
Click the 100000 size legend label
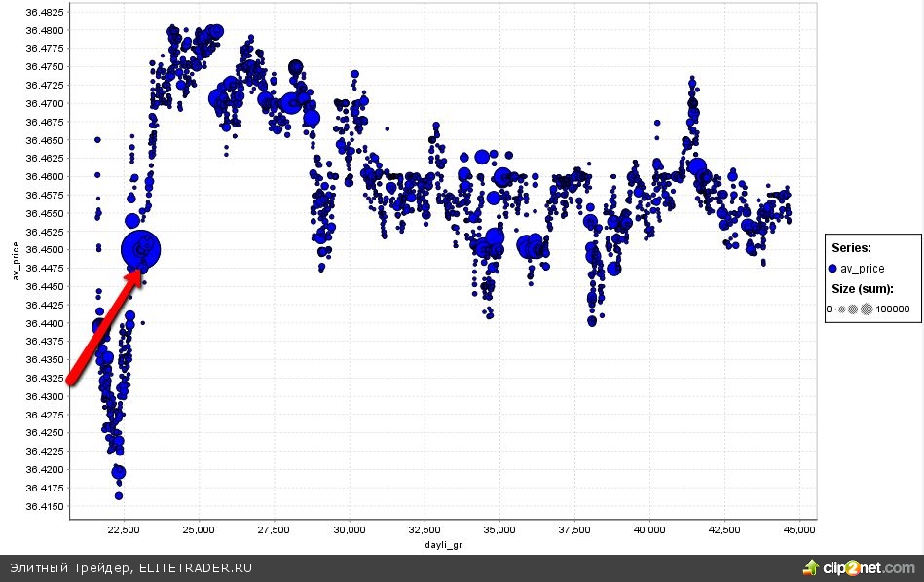[x=892, y=309]
